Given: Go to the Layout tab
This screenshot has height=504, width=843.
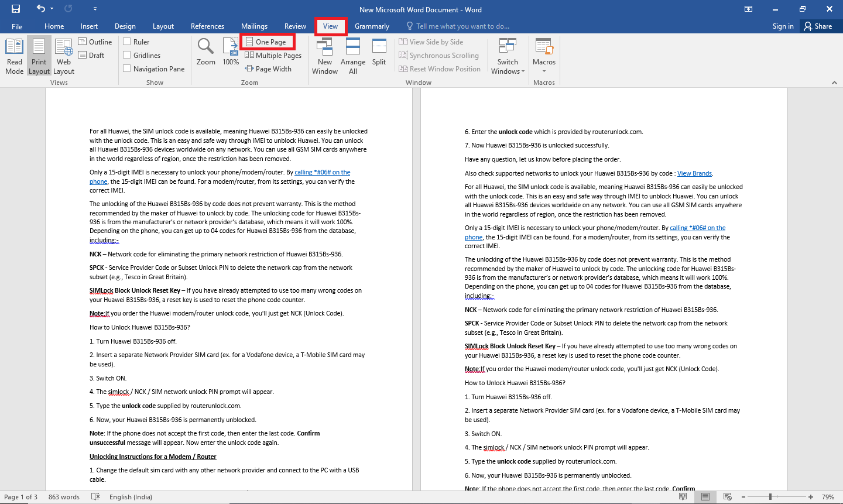Looking at the screenshot, I should 163,26.
